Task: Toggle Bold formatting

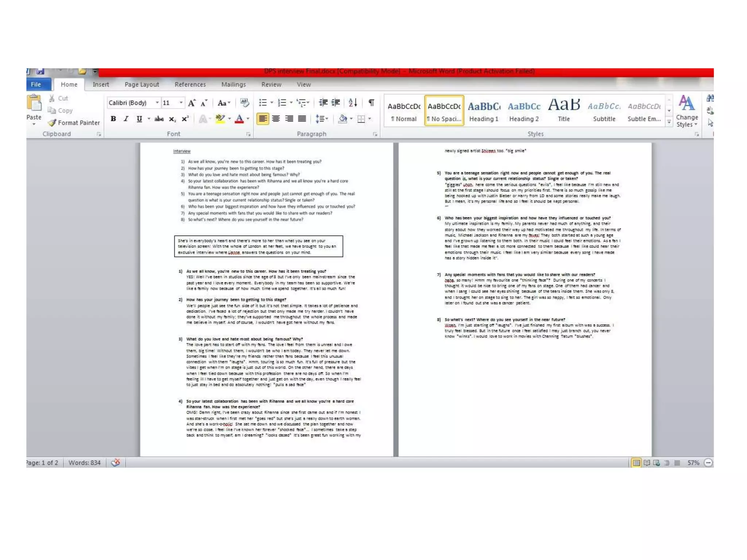Action: coord(113,119)
